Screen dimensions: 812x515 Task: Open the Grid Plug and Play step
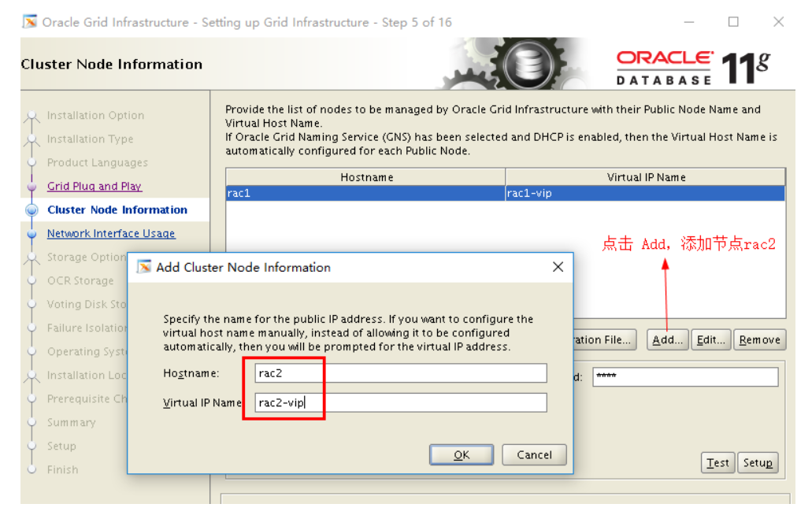[x=95, y=187]
